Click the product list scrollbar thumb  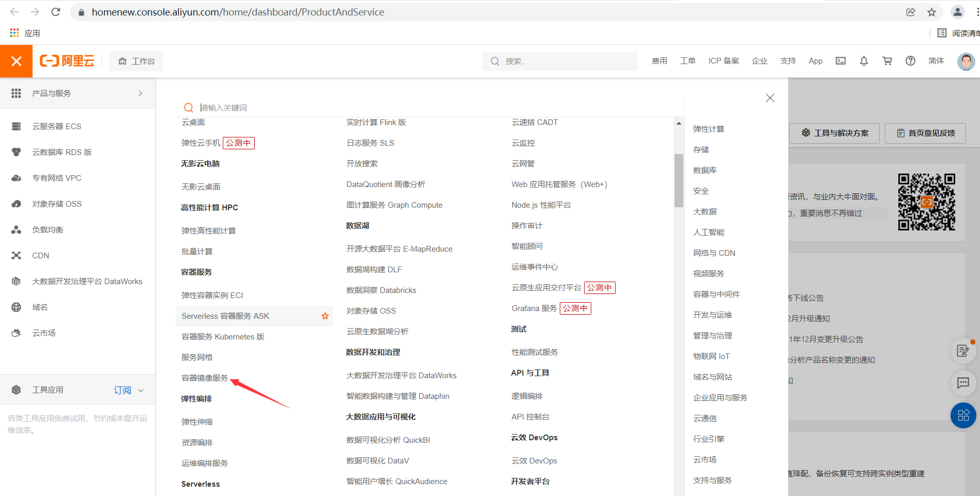679,180
